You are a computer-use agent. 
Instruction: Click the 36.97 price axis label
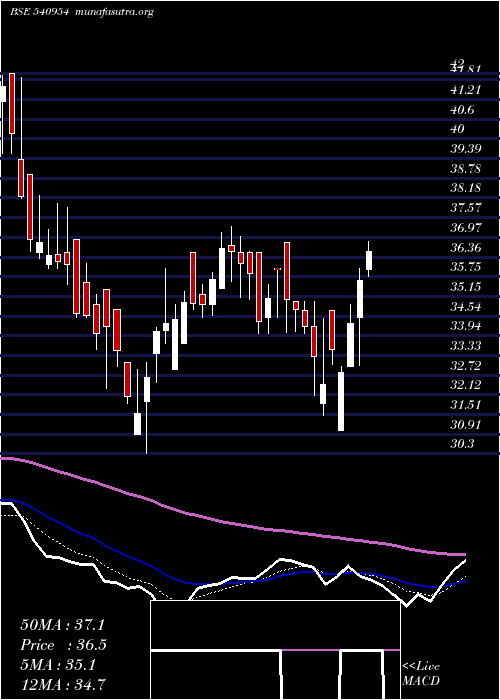[466, 228]
